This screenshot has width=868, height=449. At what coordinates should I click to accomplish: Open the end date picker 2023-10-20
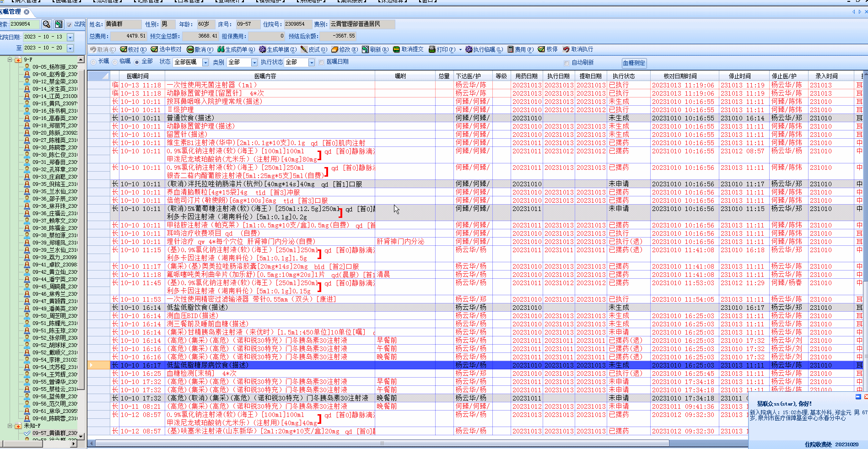click(70, 48)
